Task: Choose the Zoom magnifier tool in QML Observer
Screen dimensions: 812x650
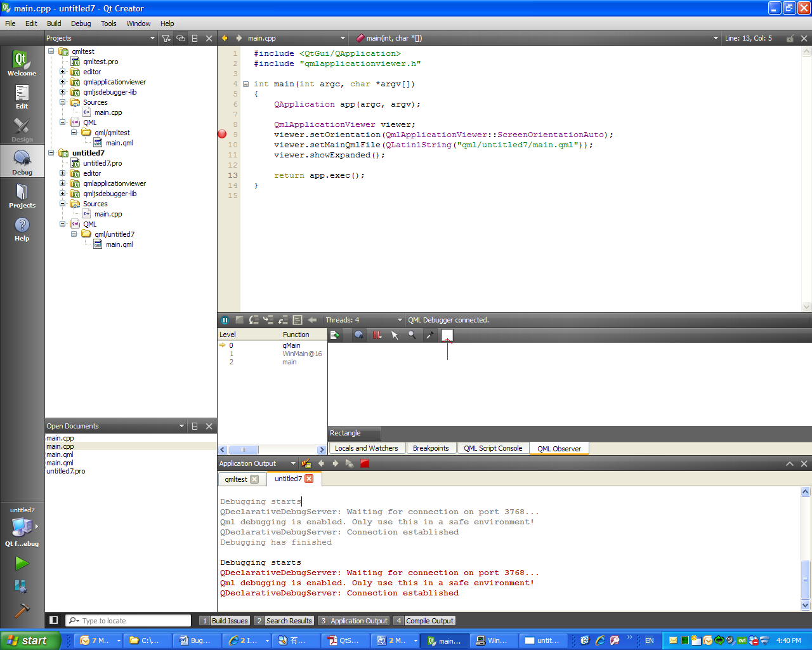Action: pyautogui.click(x=412, y=335)
